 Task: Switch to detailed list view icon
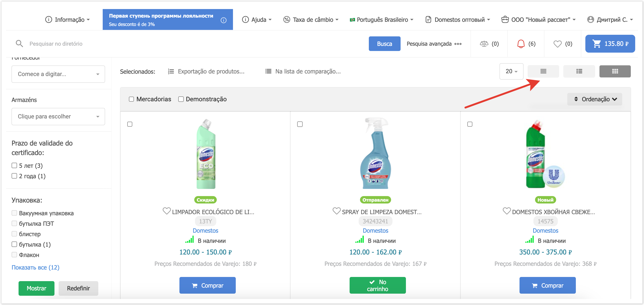tap(579, 72)
